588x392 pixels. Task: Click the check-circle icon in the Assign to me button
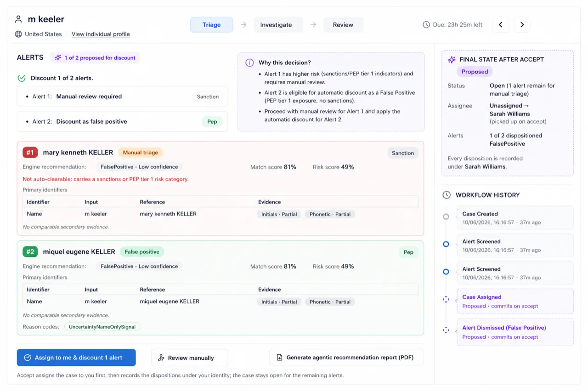pos(28,358)
